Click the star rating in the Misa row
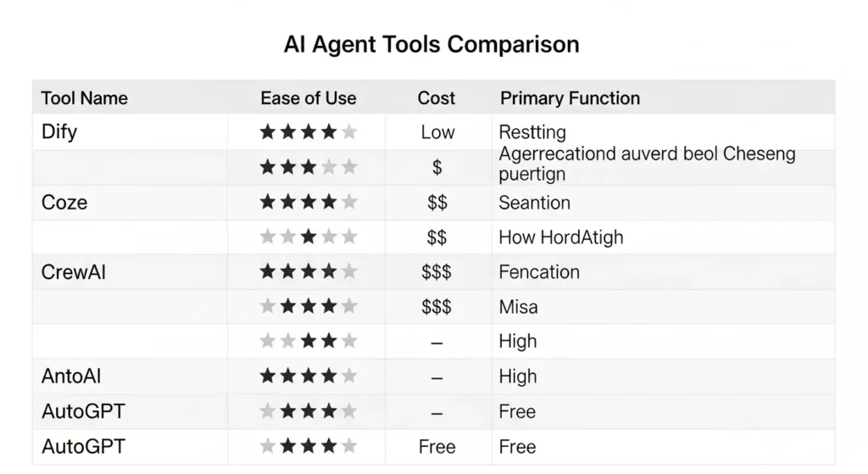The height and width of the screenshot is (474, 868). click(x=308, y=307)
